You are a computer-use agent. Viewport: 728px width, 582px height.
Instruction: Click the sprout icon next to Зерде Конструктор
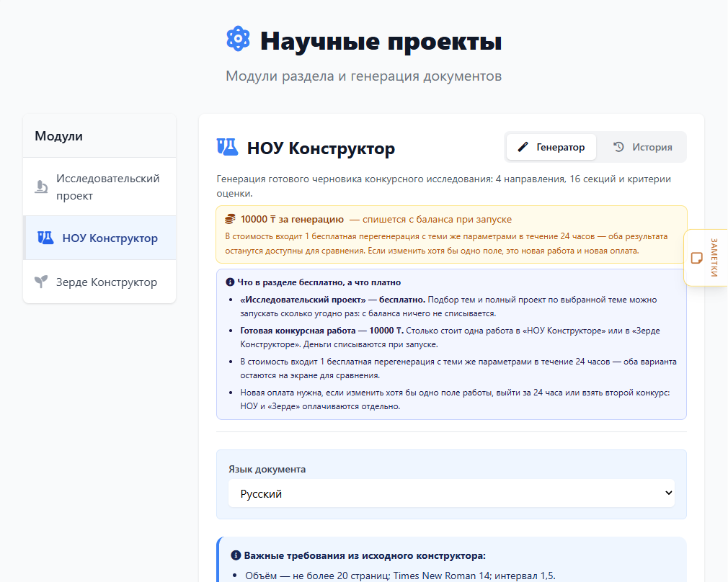pyautogui.click(x=41, y=282)
